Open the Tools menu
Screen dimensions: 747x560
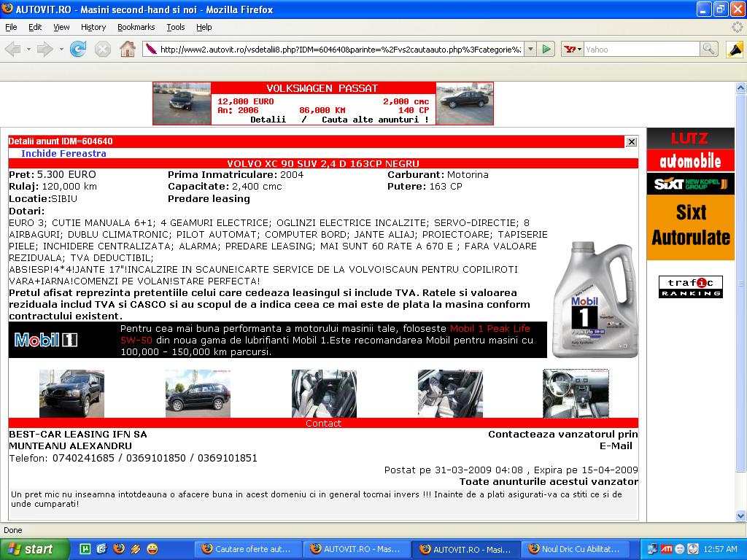(x=175, y=27)
